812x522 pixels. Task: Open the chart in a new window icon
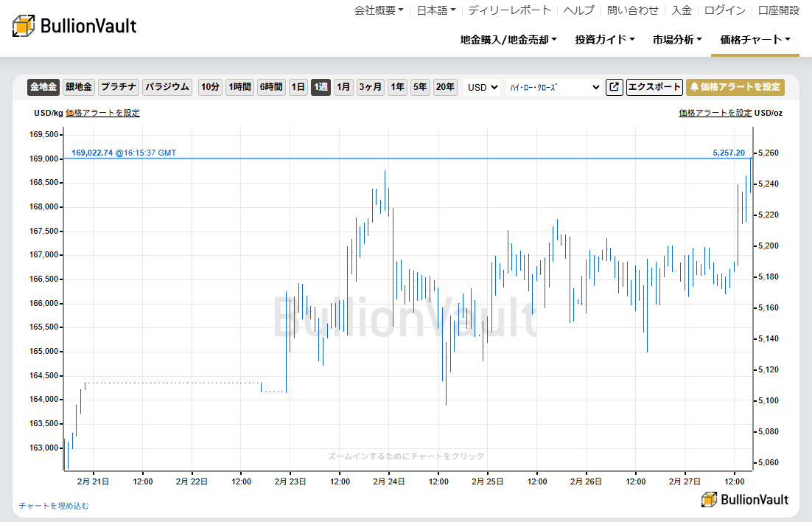coord(614,86)
